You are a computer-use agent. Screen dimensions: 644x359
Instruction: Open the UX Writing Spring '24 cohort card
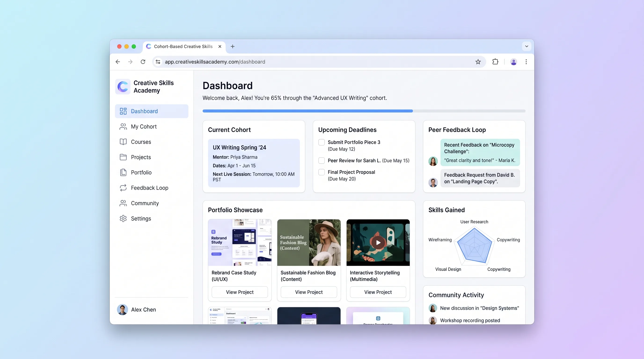pyautogui.click(x=254, y=163)
